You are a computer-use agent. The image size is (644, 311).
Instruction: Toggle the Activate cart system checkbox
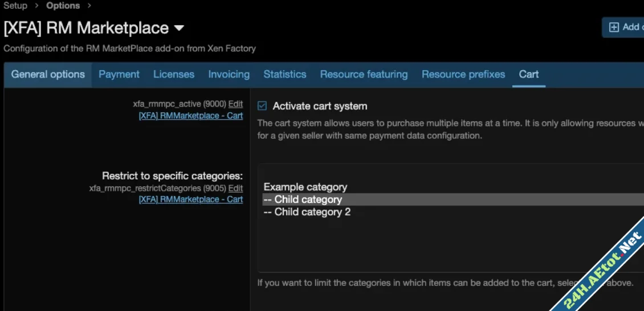point(262,106)
